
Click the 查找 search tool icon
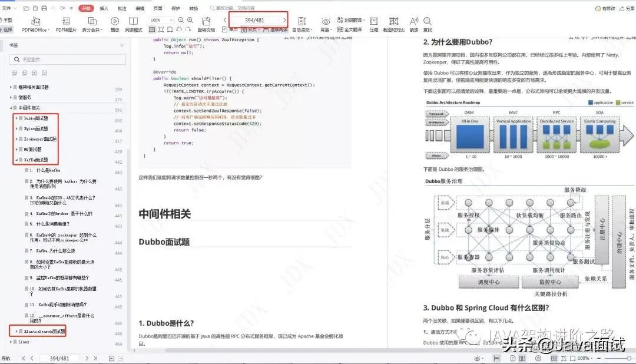point(428,24)
